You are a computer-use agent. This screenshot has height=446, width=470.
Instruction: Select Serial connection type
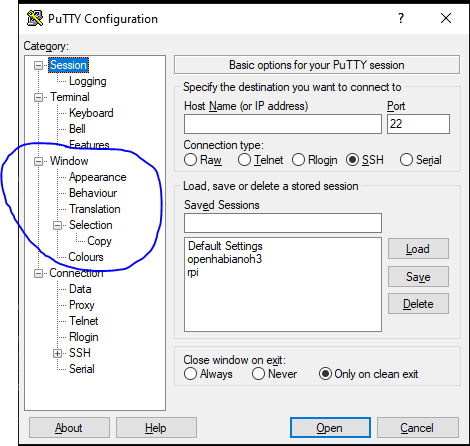pos(406,160)
